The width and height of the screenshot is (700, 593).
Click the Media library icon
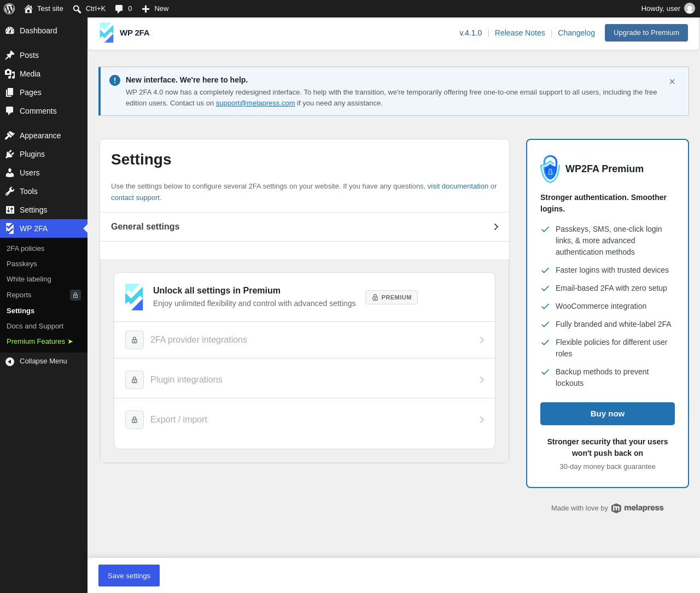click(10, 74)
